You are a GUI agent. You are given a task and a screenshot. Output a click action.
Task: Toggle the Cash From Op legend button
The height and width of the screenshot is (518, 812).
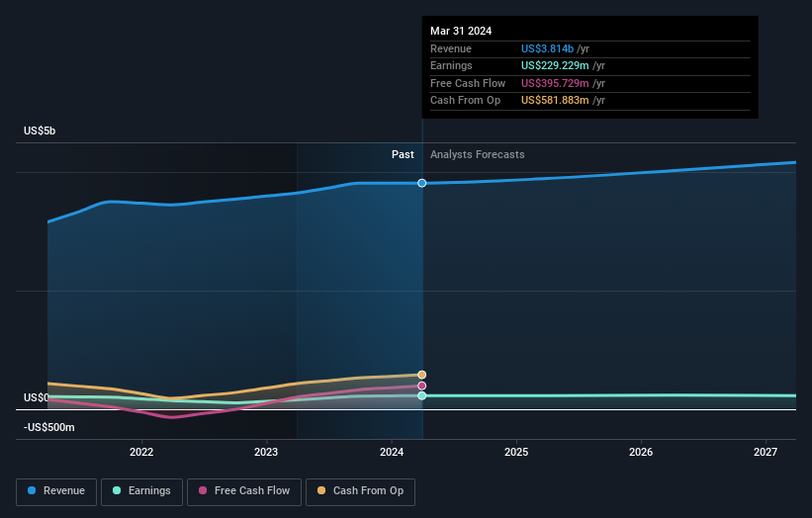(x=360, y=491)
